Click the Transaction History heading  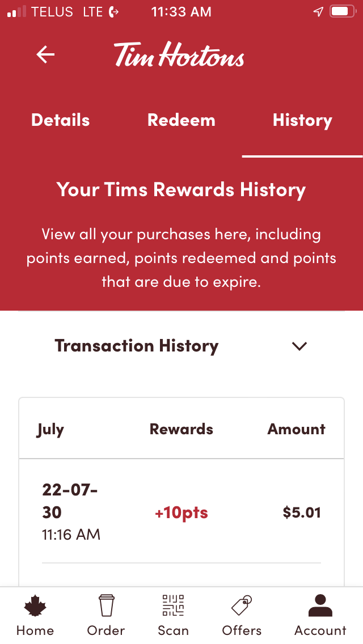point(136,346)
